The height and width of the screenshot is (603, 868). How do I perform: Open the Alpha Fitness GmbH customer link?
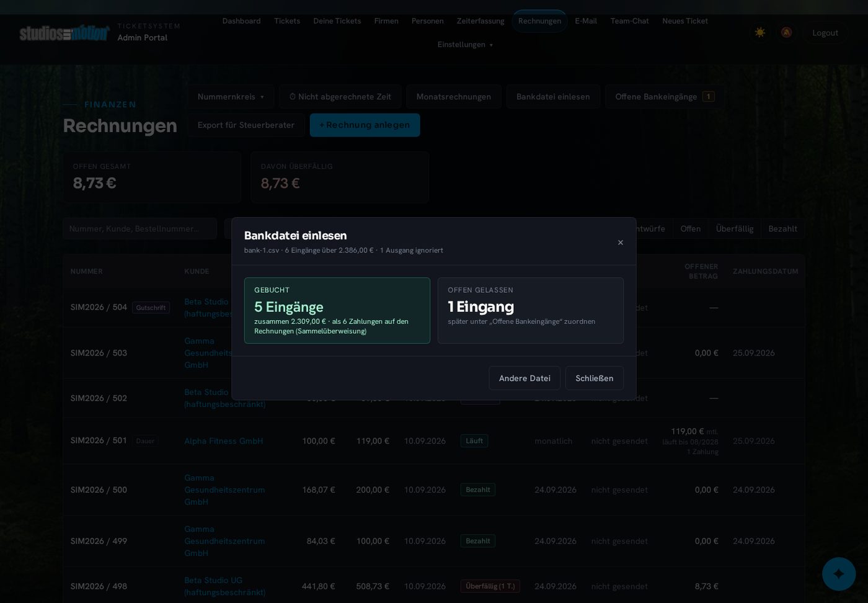(x=224, y=441)
